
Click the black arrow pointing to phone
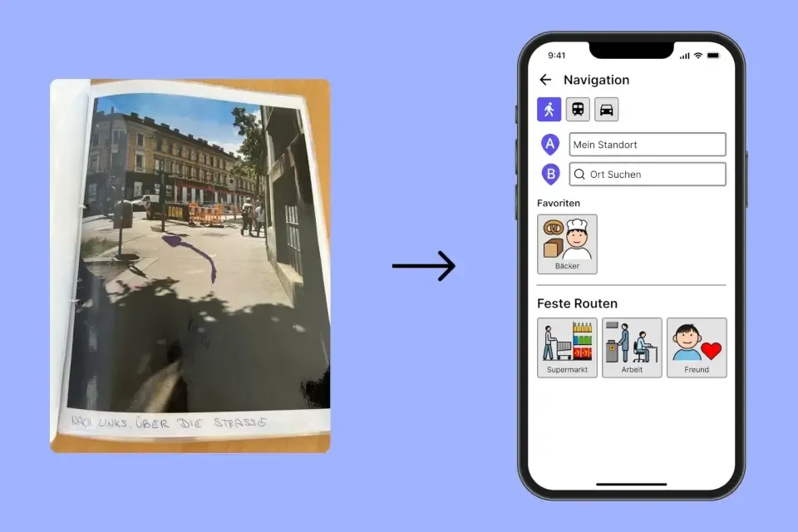click(423, 267)
